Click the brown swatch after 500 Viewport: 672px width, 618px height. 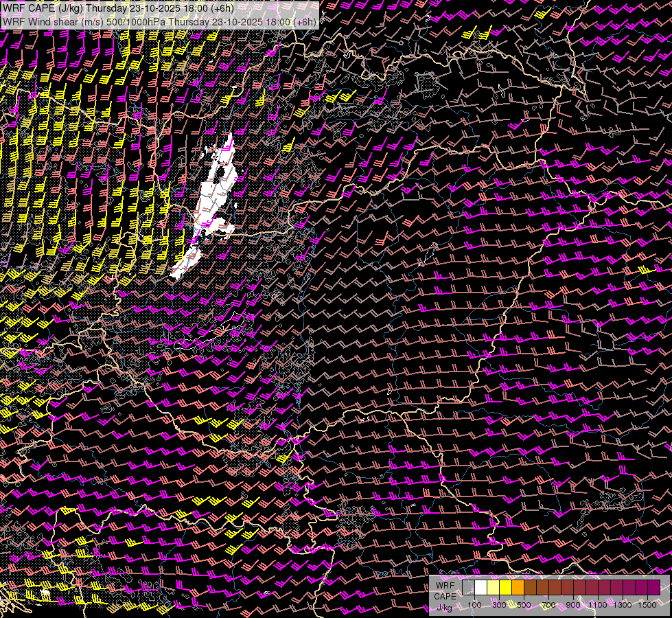pos(530,587)
